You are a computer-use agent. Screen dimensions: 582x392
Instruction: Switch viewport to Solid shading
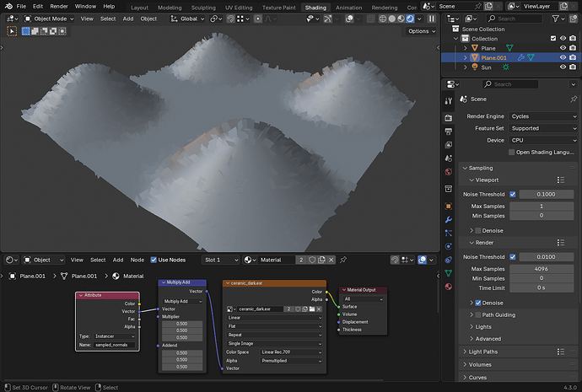392,19
